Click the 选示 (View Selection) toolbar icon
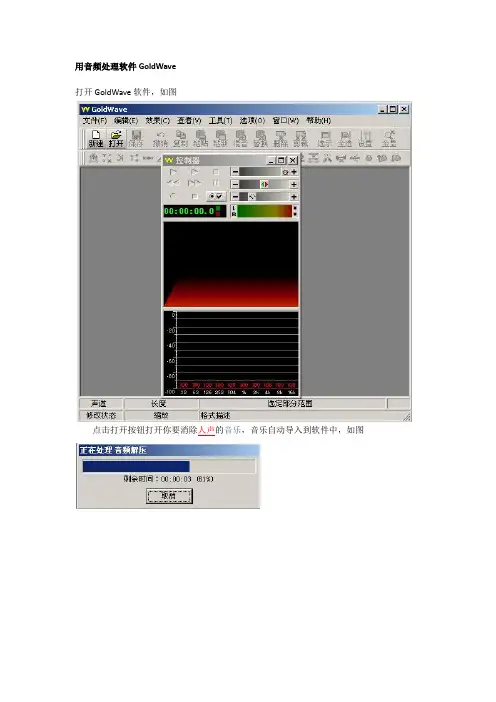Viewport: 496px width, 702px height. click(325, 138)
